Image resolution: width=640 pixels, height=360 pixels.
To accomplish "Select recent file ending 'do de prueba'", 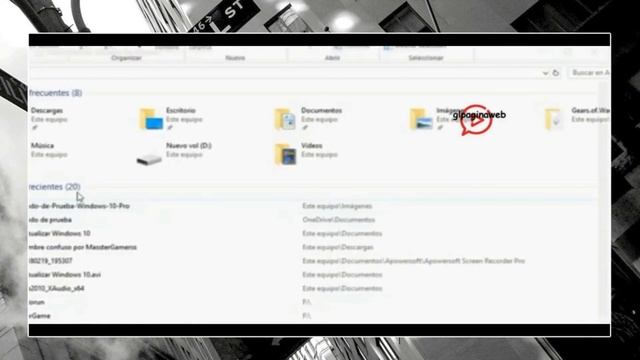I will [50, 220].
